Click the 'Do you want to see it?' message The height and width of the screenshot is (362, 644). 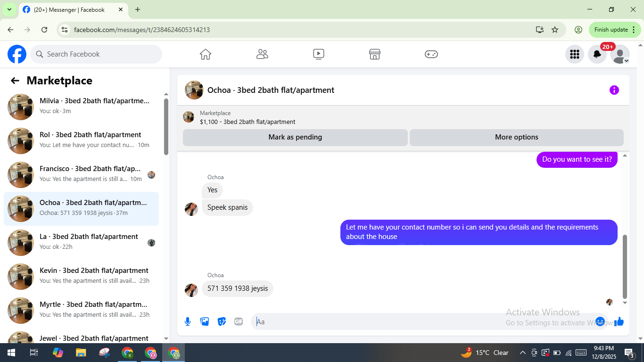pyautogui.click(x=577, y=159)
